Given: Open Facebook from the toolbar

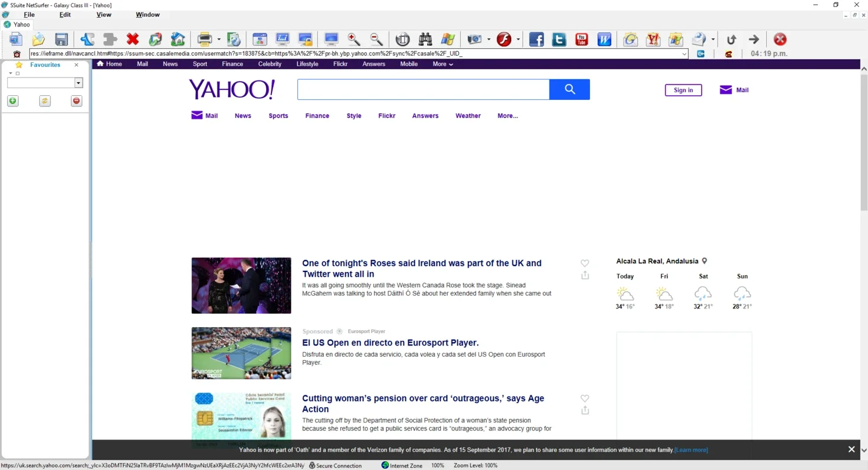Looking at the screenshot, I should (x=537, y=39).
